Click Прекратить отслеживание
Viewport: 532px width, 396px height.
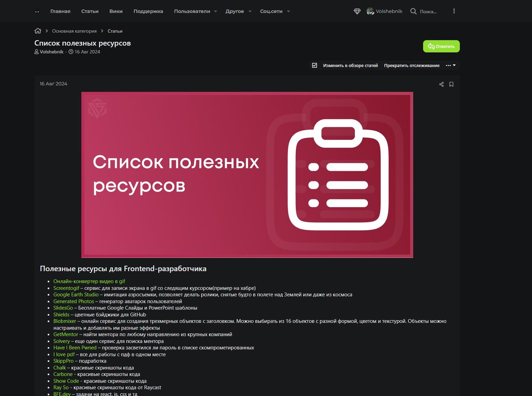[412, 65]
